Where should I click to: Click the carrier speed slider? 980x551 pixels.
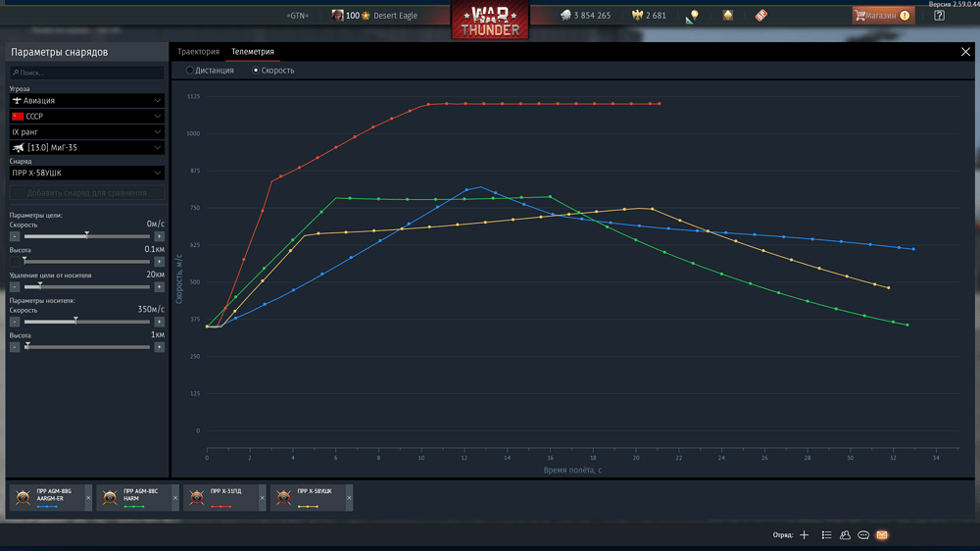point(87,323)
